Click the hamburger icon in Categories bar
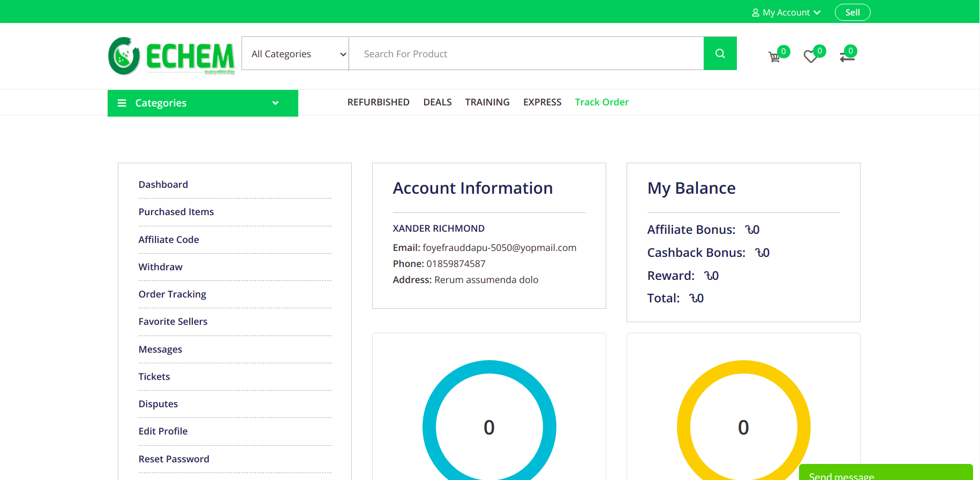This screenshot has width=980, height=480. [x=122, y=103]
